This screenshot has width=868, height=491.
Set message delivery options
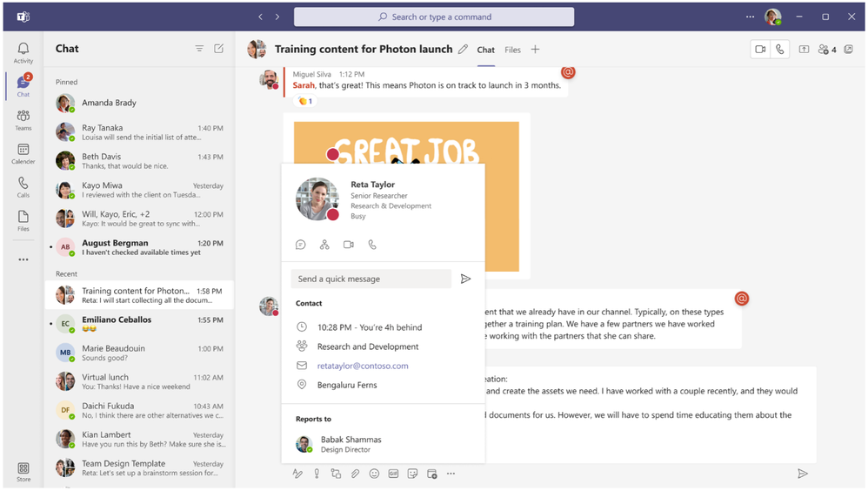(x=317, y=474)
